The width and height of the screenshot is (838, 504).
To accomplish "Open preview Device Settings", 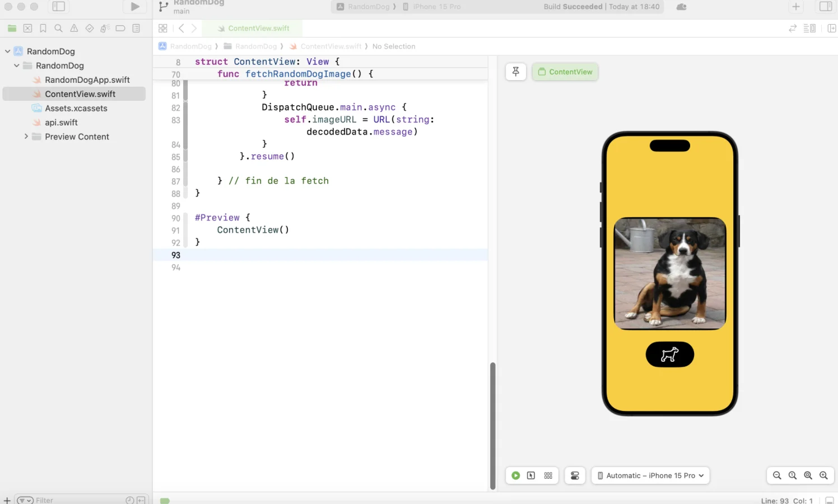I will pos(575,475).
